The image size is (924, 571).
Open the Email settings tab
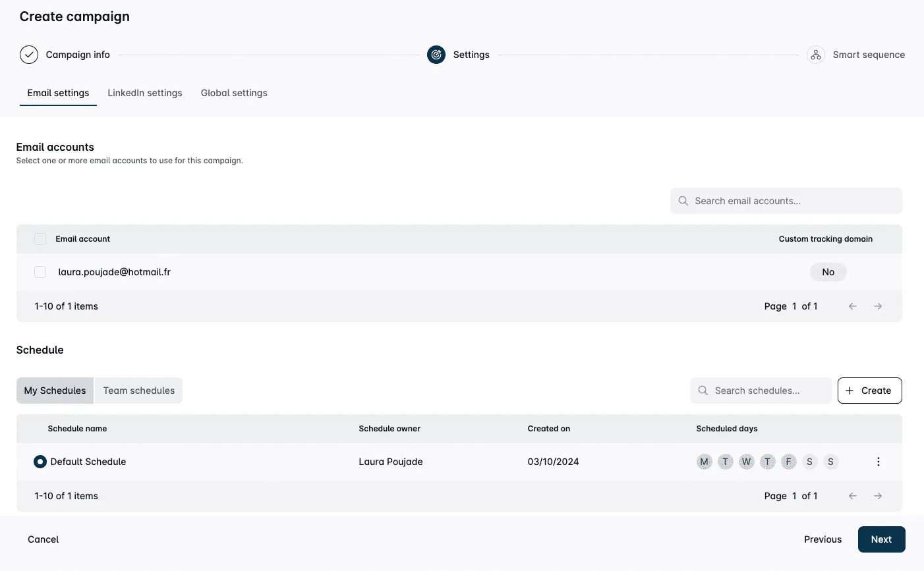[58, 93]
